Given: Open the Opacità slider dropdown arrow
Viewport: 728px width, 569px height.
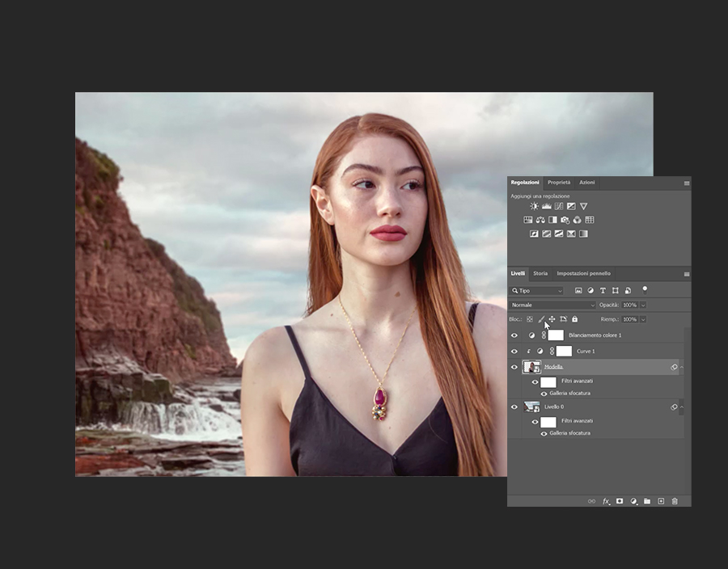Looking at the screenshot, I should pos(644,306).
